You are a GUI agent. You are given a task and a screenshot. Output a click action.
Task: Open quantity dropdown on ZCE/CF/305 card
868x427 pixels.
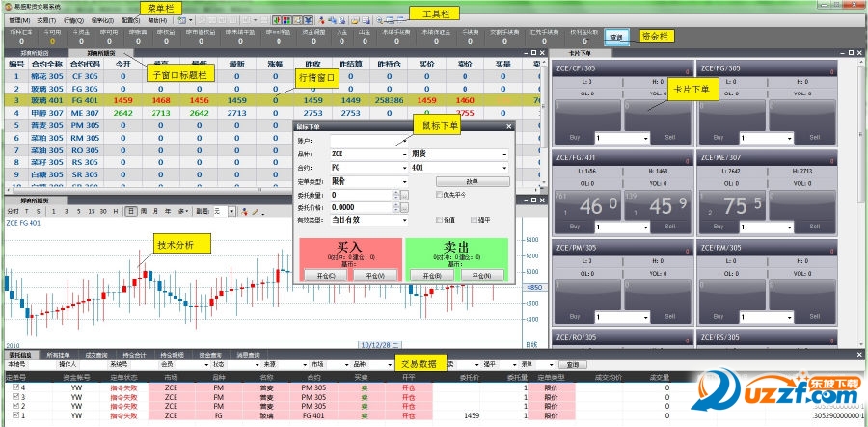pos(645,137)
